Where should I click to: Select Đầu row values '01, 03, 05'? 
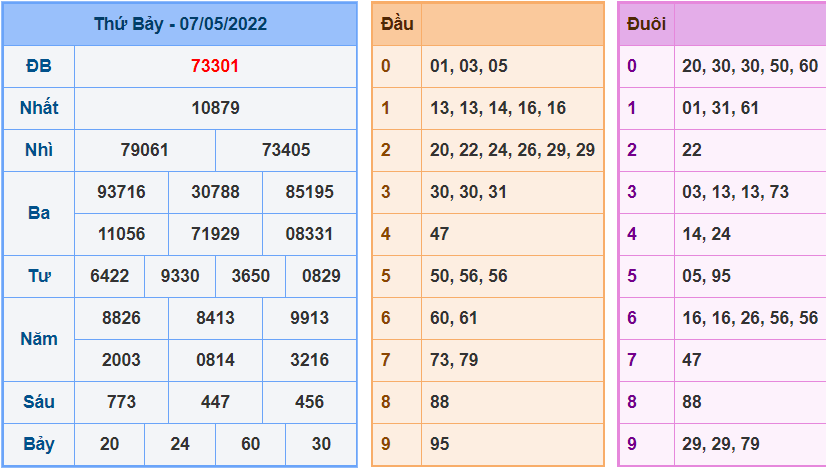(469, 66)
